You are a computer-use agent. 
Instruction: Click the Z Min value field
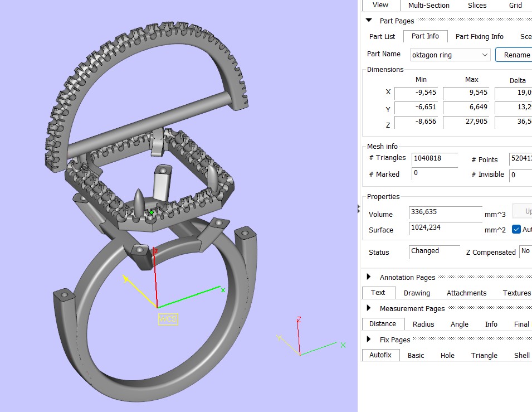pos(416,122)
